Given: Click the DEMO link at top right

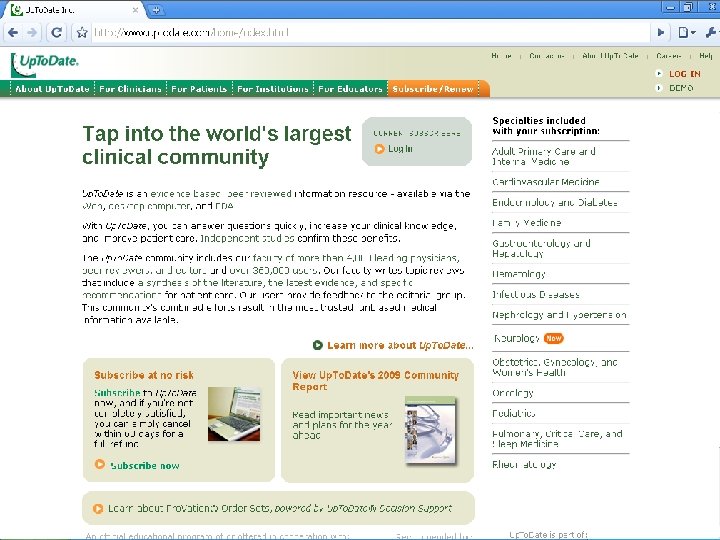Looking at the screenshot, I should 681,88.
